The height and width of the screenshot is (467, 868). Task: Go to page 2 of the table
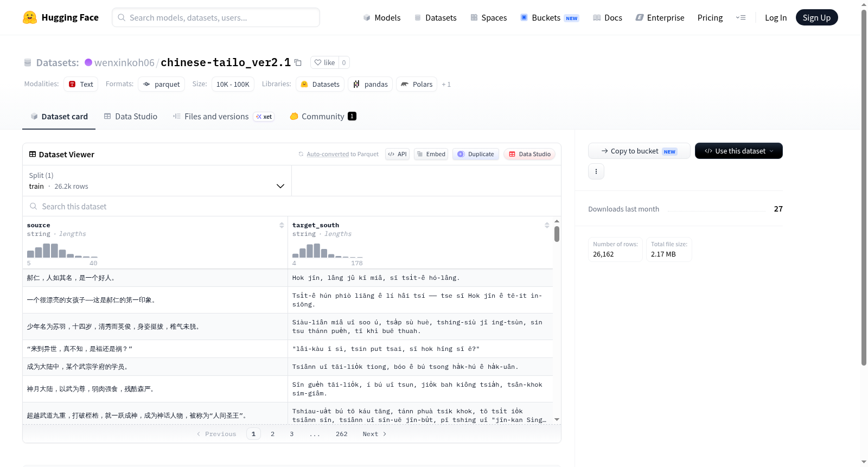272,434
